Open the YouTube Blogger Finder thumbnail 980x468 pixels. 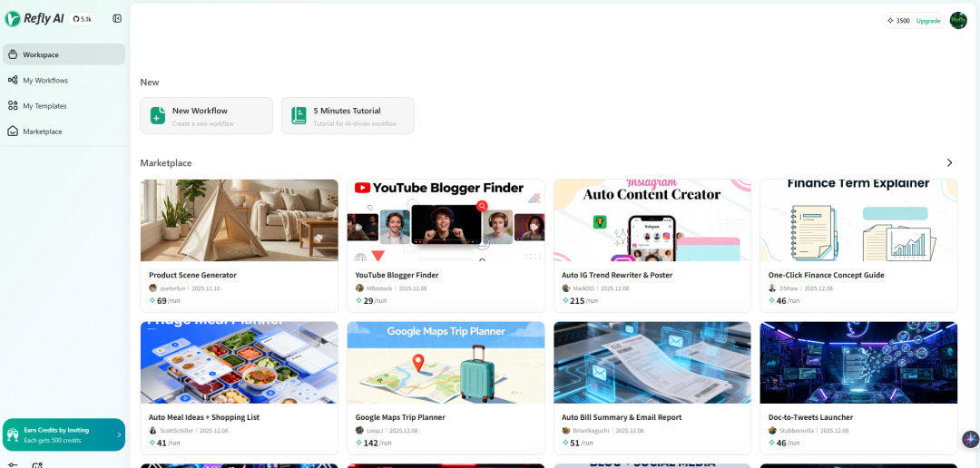(x=446, y=219)
